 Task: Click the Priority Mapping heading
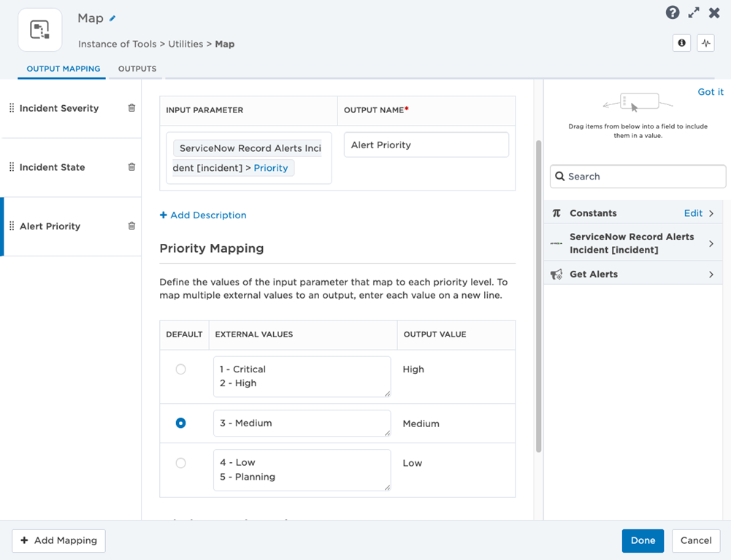pyautogui.click(x=212, y=248)
